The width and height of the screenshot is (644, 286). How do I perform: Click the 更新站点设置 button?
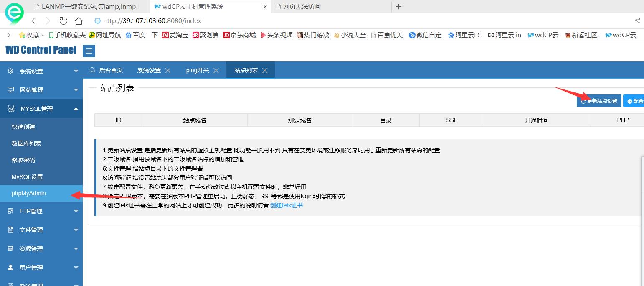[599, 101]
